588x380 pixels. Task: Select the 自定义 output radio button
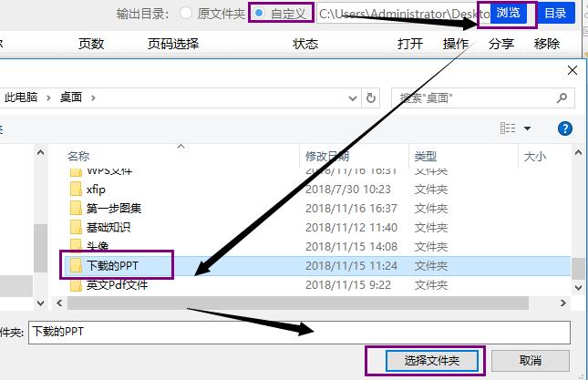tap(258, 13)
